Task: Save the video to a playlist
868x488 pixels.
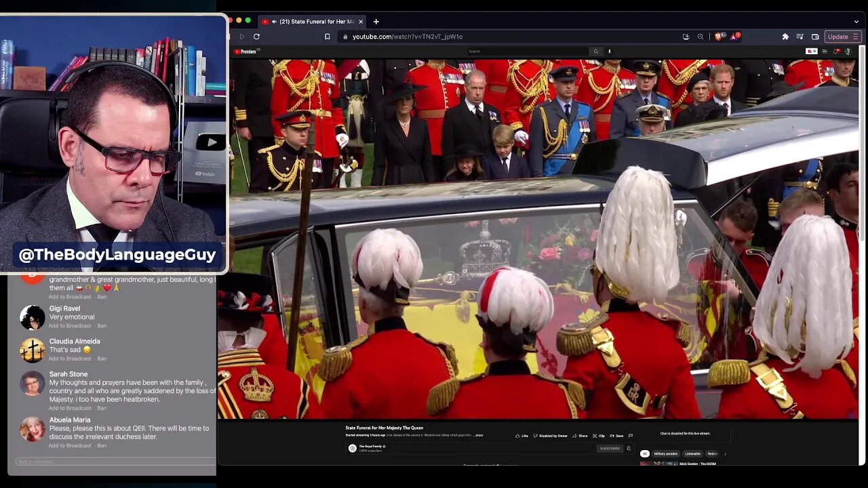Action: [616, 436]
